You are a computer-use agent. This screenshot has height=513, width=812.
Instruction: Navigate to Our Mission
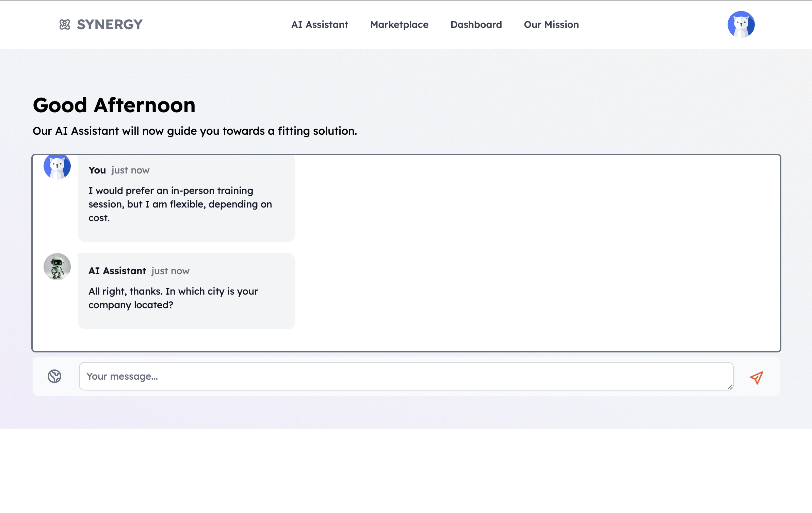click(551, 24)
